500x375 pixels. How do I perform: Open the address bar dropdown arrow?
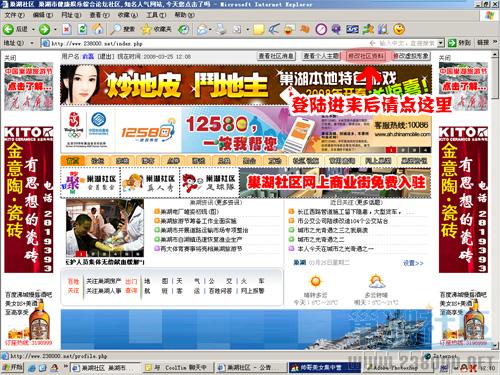coord(441,43)
